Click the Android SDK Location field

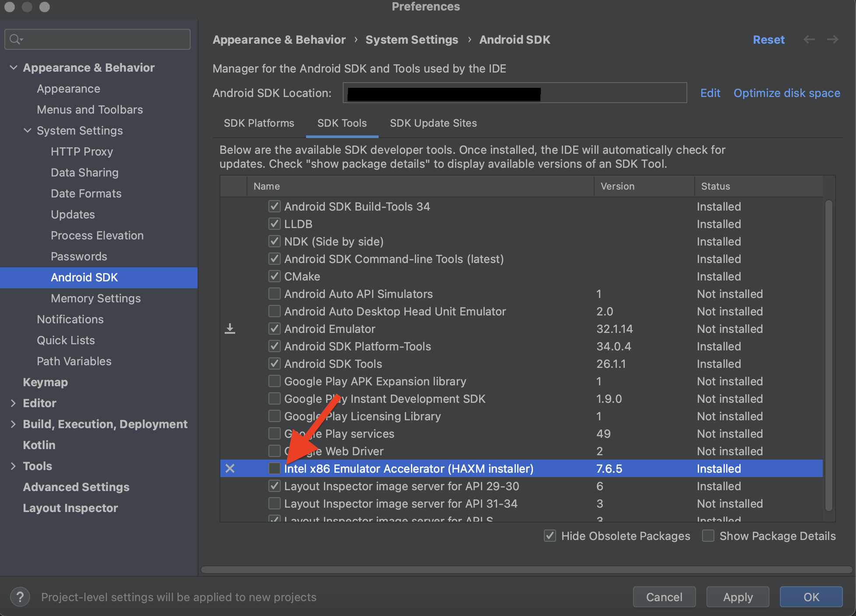[515, 93]
